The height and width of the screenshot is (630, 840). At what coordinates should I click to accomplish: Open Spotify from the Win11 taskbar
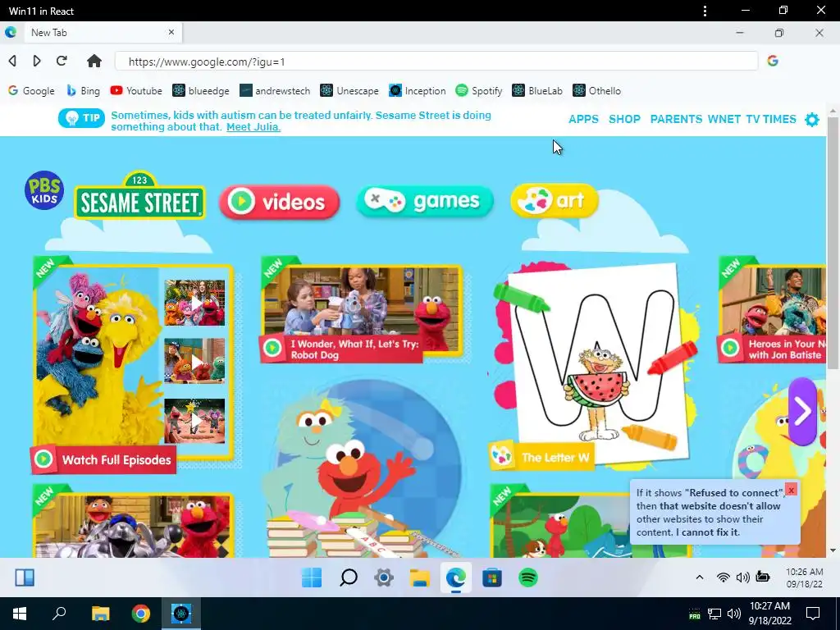click(x=528, y=577)
